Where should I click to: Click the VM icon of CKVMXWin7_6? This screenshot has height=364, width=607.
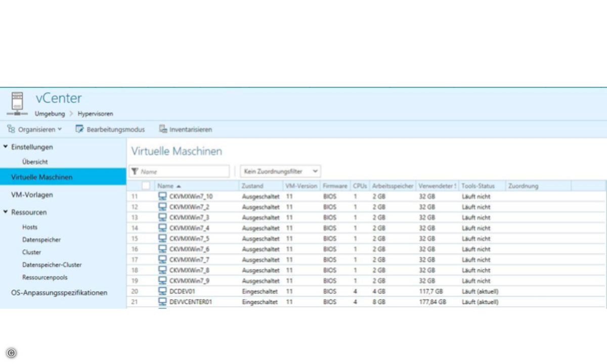tap(162, 249)
